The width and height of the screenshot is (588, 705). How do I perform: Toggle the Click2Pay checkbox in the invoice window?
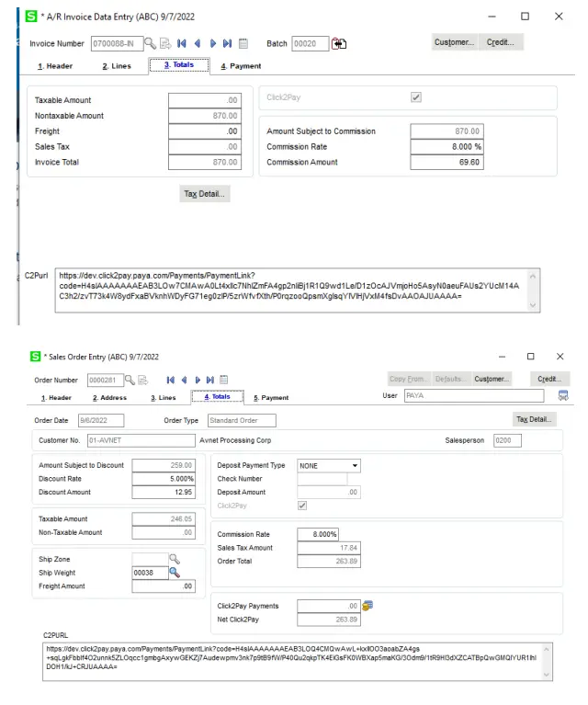pos(416,97)
